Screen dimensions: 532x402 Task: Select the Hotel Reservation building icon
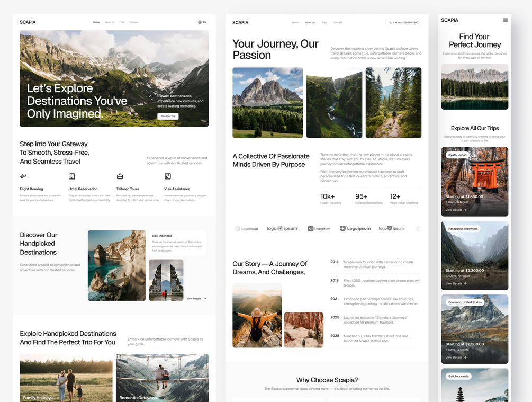(72, 176)
